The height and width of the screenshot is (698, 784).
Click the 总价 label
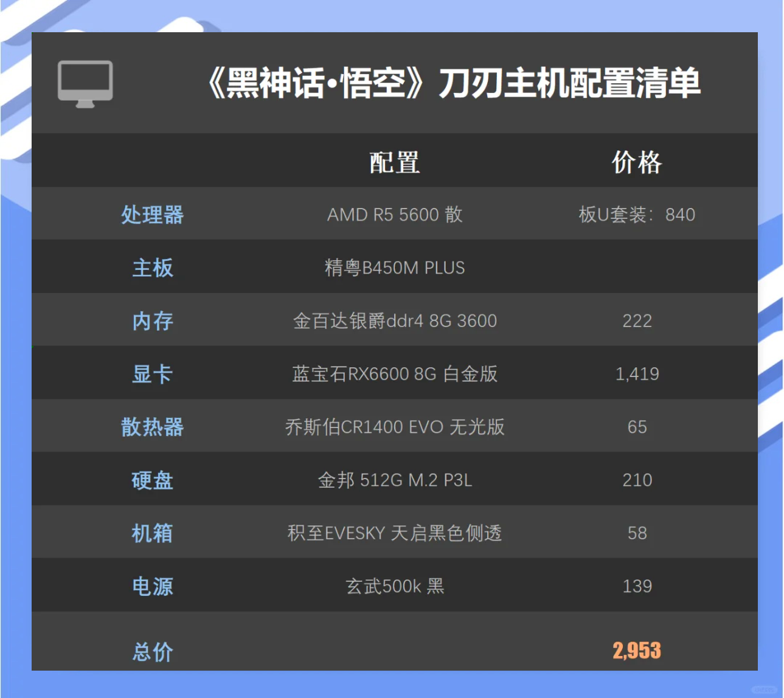point(152,652)
